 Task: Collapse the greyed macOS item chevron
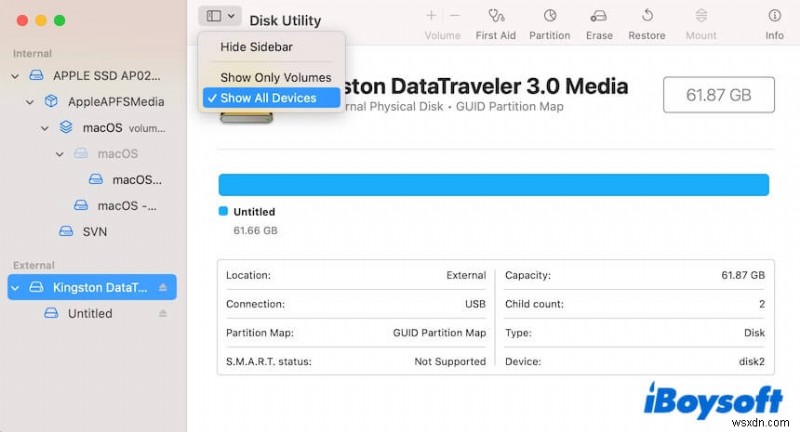[x=60, y=154]
